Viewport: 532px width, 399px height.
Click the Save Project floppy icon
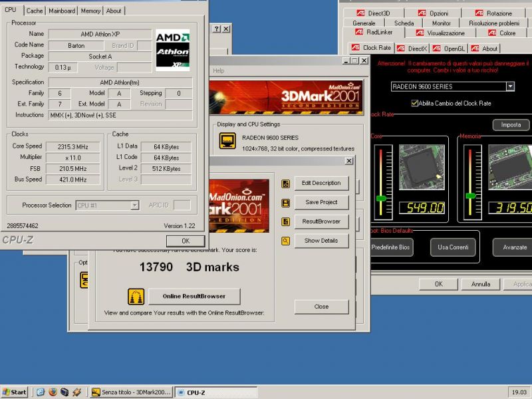click(286, 203)
